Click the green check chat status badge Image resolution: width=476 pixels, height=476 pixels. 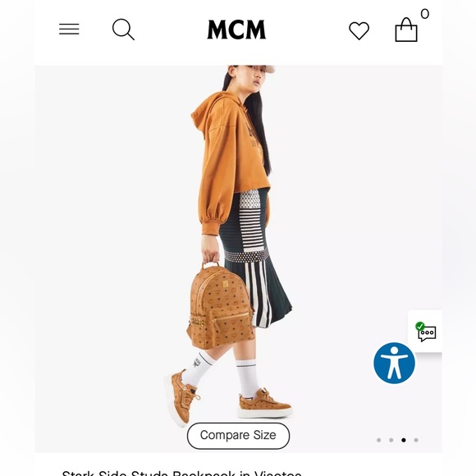[x=420, y=327]
